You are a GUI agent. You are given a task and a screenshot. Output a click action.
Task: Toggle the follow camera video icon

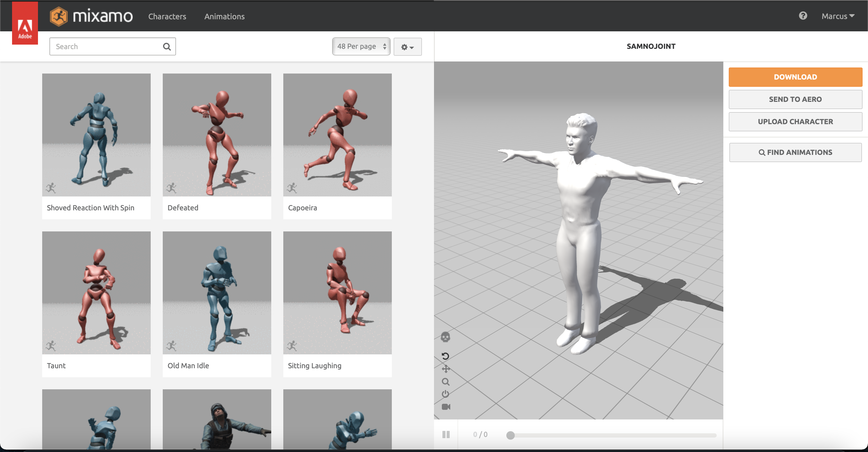coord(446,407)
